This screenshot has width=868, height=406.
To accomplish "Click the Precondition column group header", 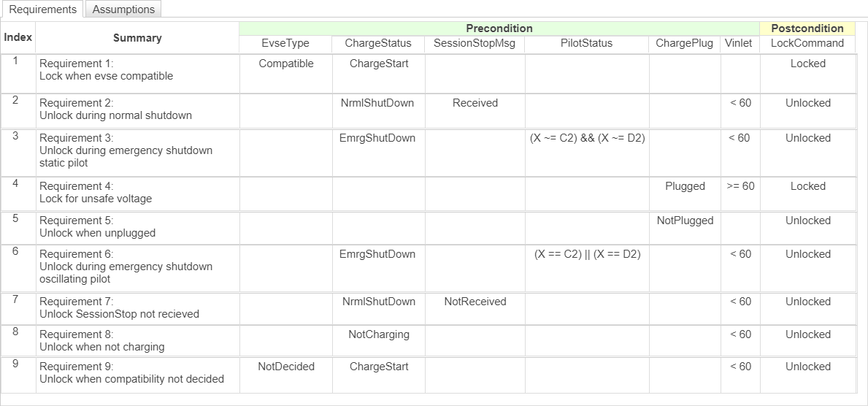I will pos(499,28).
